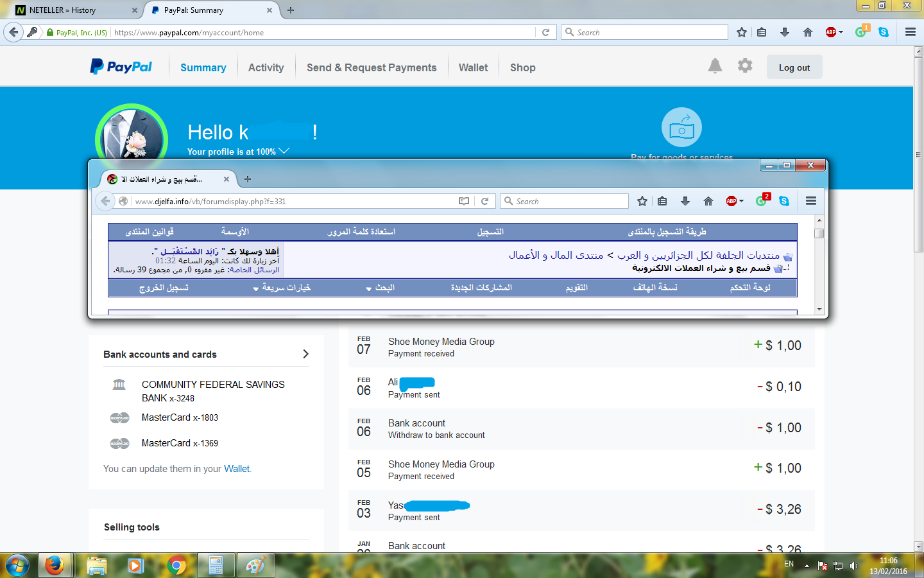The image size is (924, 578).
Task: Reload the djelfa forum page
Action: 485,201
